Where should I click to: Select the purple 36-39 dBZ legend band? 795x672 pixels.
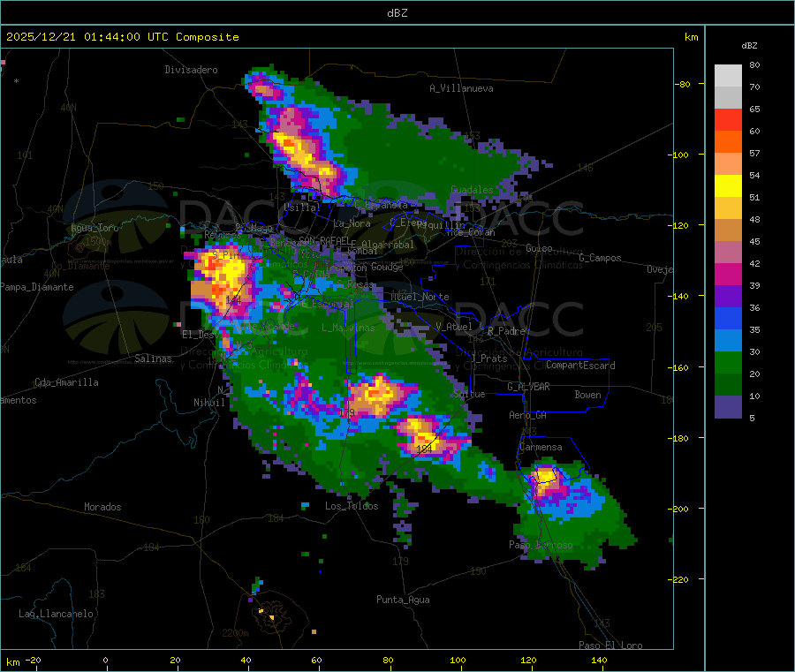pyautogui.click(x=728, y=297)
